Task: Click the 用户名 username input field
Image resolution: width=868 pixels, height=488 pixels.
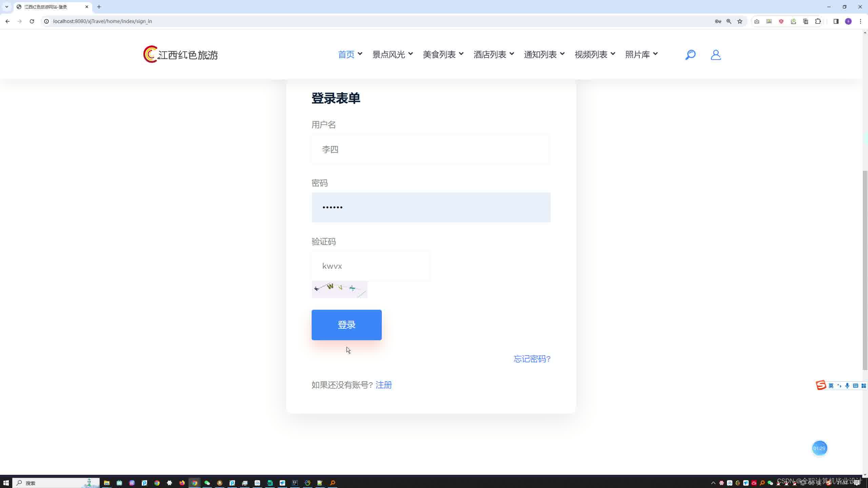Action: click(x=431, y=149)
